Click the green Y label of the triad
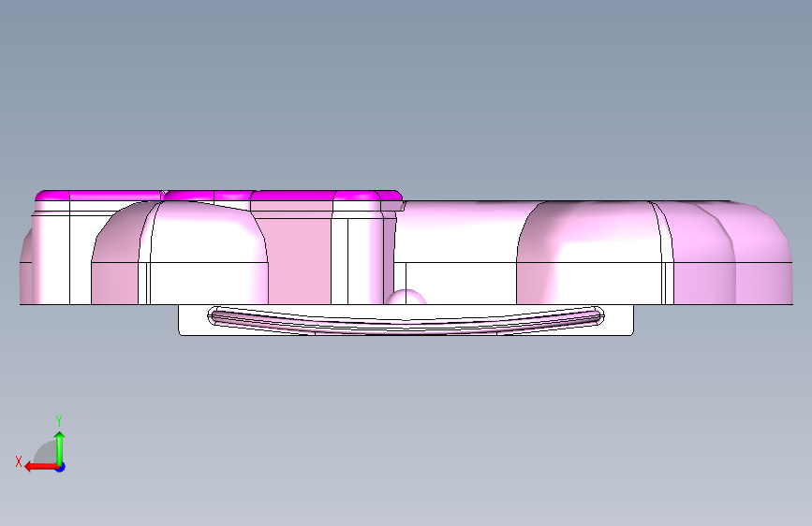Screen dimensions: 812x526 (x=59, y=420)
